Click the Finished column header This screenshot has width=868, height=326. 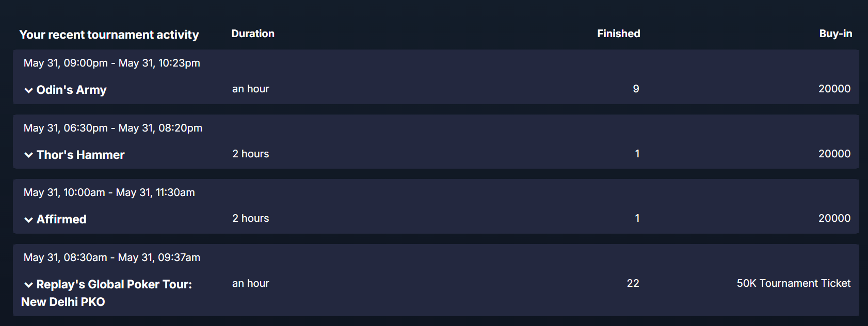coord(619,34)
